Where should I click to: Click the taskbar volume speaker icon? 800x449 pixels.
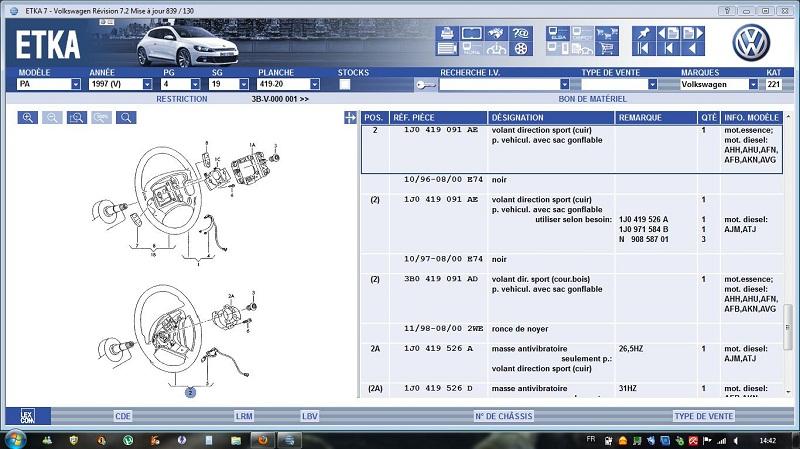pos(736,440)
